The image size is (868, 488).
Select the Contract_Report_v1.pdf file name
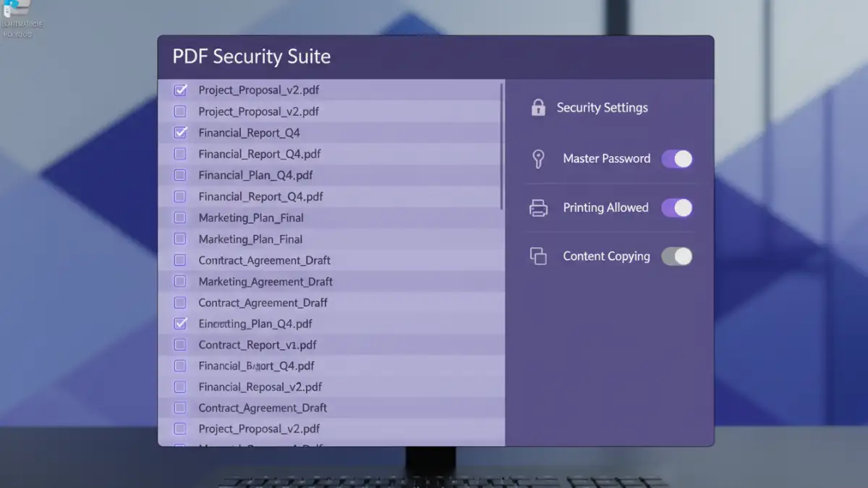coord(257,344)
